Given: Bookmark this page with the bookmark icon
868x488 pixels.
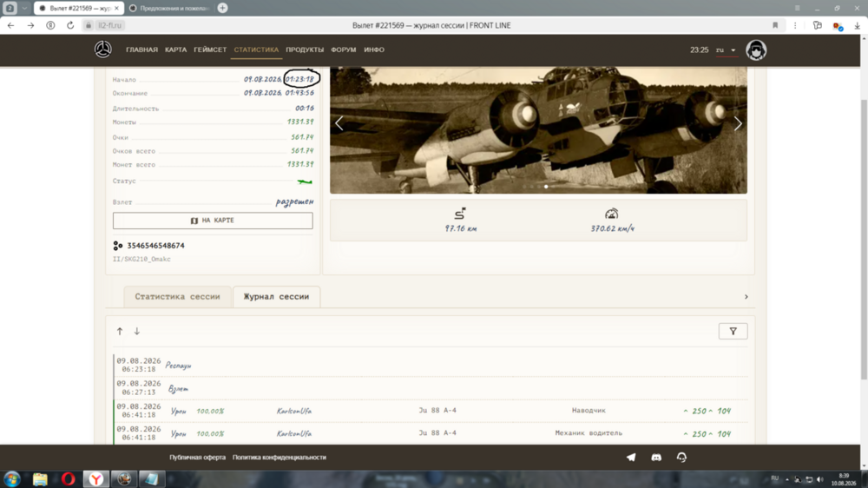Looking at the screenshot, I should pyautogui.click(x=775, y=25).
